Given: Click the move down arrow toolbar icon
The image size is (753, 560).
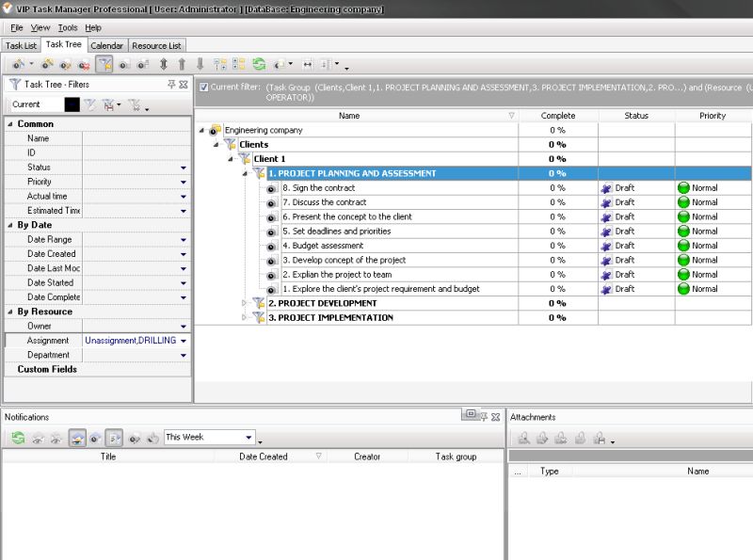Looking at the screenshot, I should click(x=200, y=64).
